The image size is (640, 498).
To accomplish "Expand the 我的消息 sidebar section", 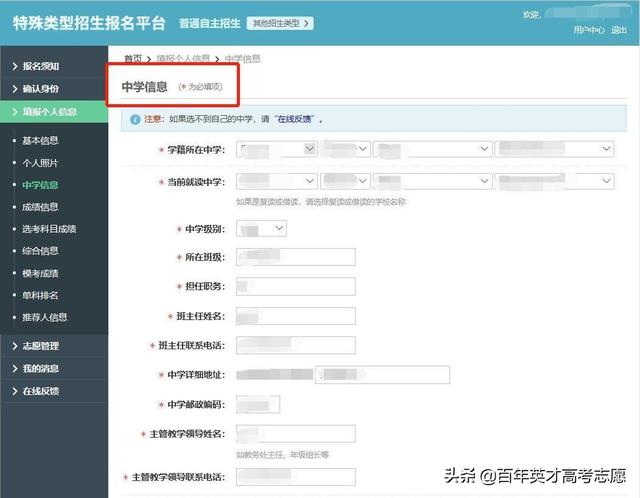I will click(x=54, y=369).
